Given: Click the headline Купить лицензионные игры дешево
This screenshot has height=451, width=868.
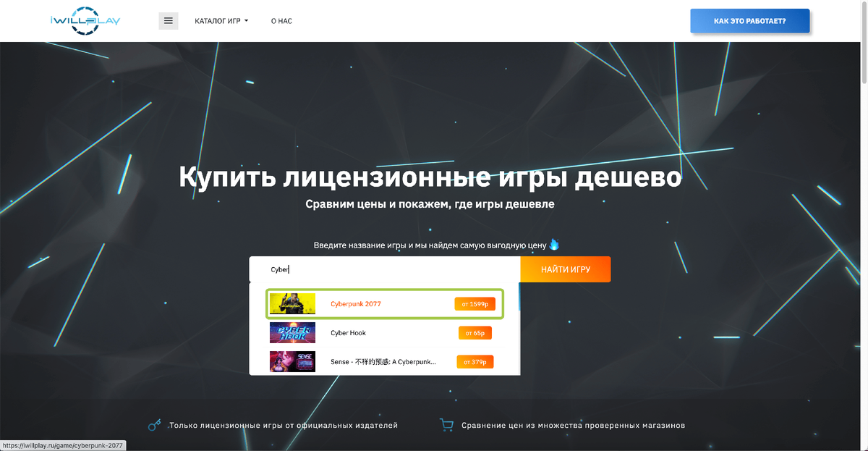Looking at the screenshot, I should coord(430,177).
